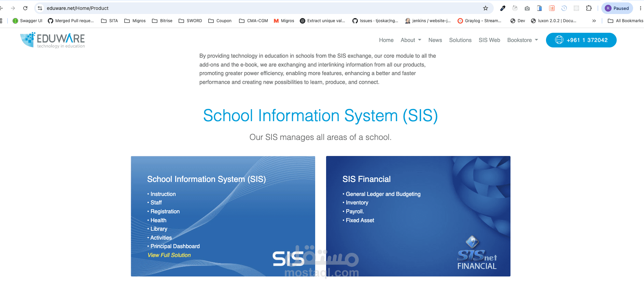Expand the Bookstore dropdown menu
644x285 pixels.
(x=522, y=40)
